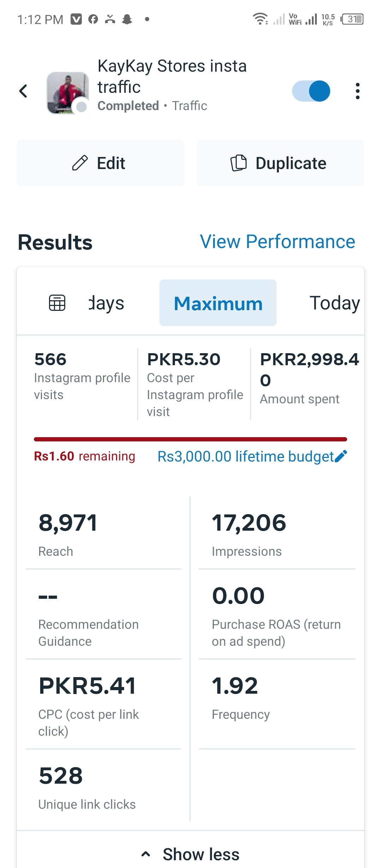Viewport: 381px width, 868px height.
Task: Tap the pencil icon beside lifetime budget
Action: [341, 456]
